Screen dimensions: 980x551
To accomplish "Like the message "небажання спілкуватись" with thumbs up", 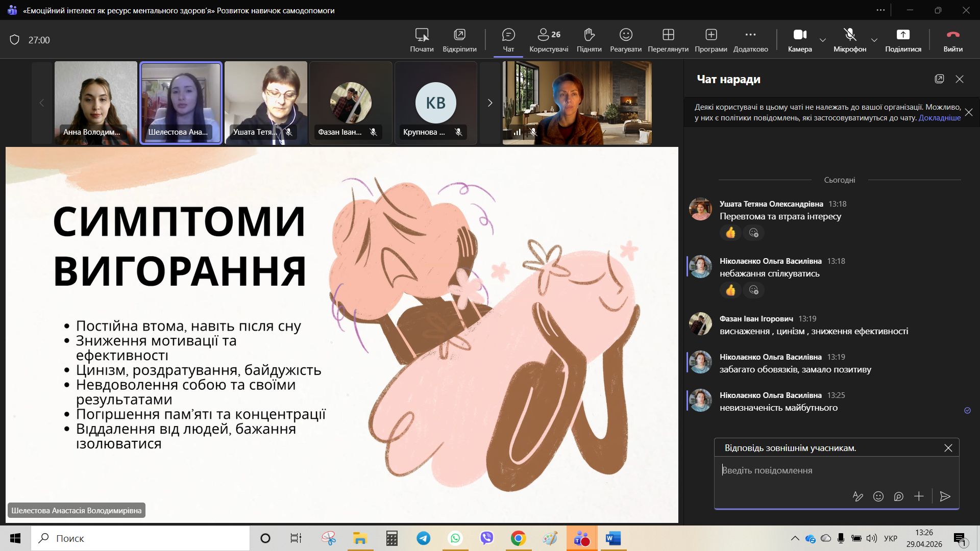I will [730, 290].
